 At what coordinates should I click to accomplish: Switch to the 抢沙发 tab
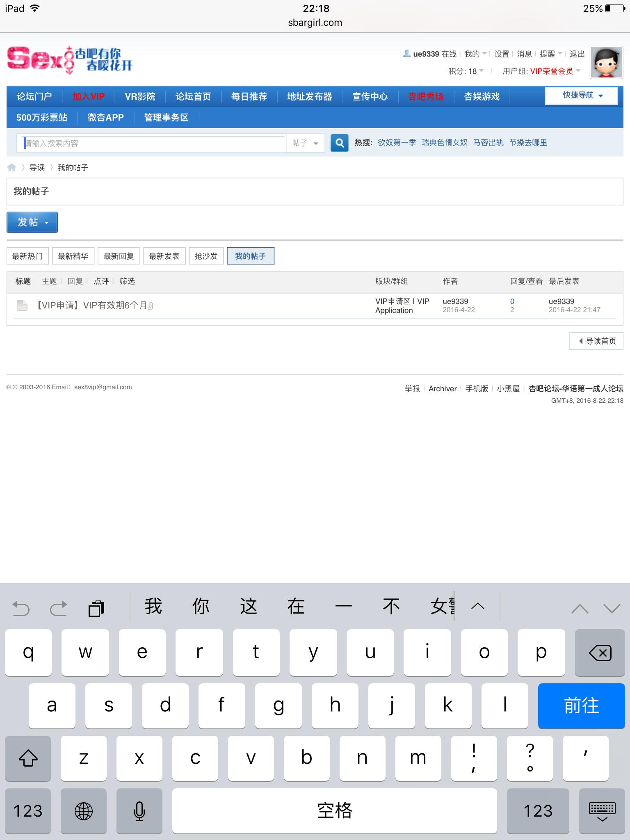coord(206,256)
